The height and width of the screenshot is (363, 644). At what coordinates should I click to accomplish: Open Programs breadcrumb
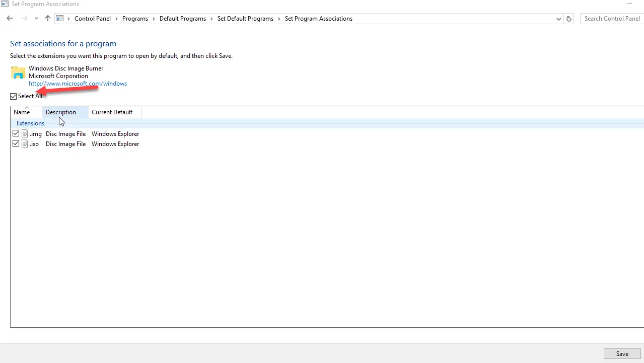point(135,19)
